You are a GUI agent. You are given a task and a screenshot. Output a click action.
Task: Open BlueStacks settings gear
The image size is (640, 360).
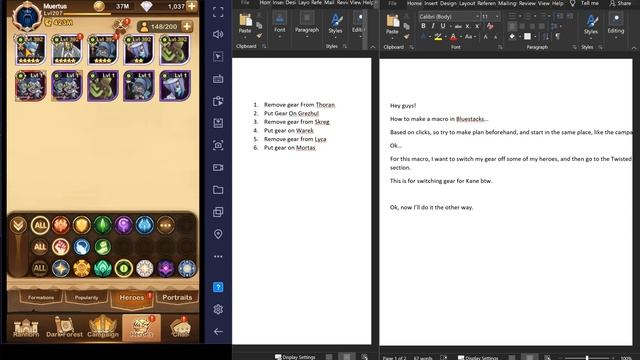pyautogui.click(x=218, y=309)
